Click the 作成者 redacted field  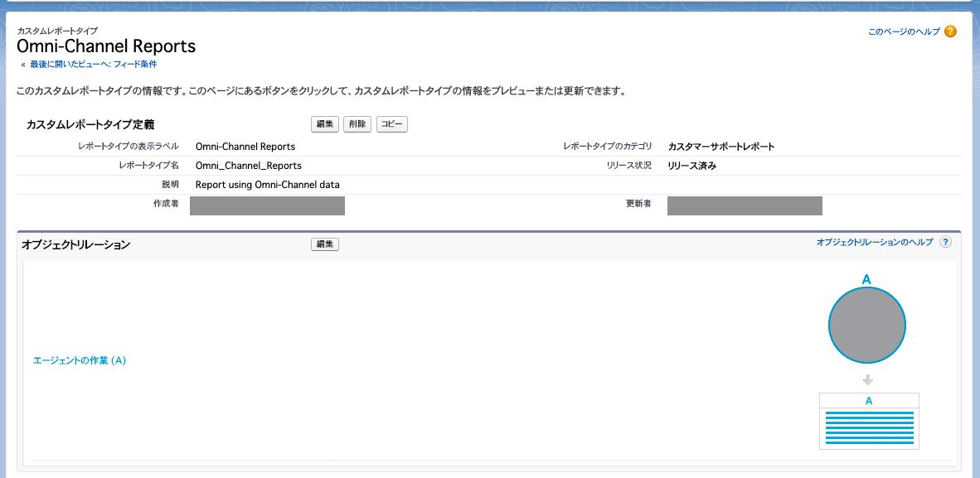click(267, 205)
